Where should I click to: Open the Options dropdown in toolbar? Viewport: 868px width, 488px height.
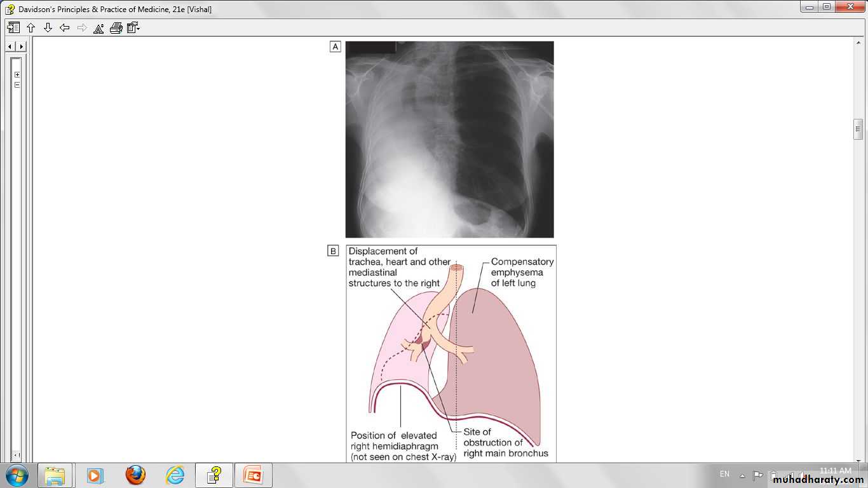[x=133, y=28]
